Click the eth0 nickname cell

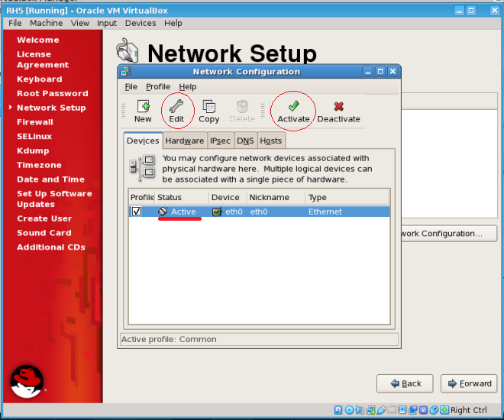click(259, 212)
